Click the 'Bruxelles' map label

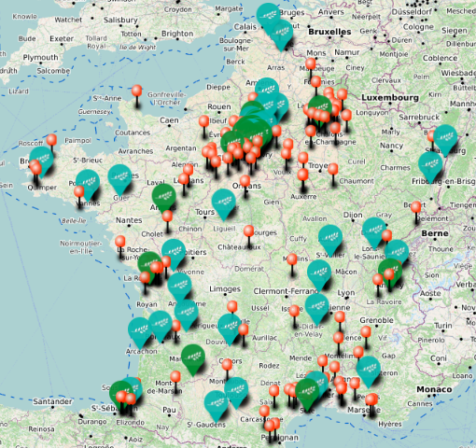329,32
